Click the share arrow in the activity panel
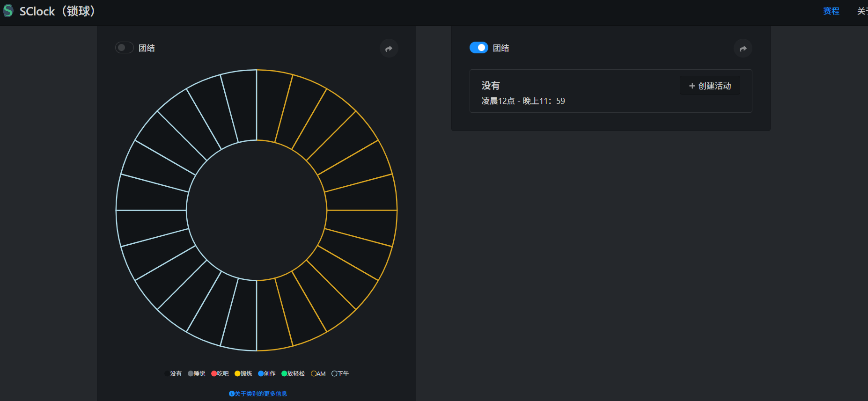868x401 pixels. point(743,48)
